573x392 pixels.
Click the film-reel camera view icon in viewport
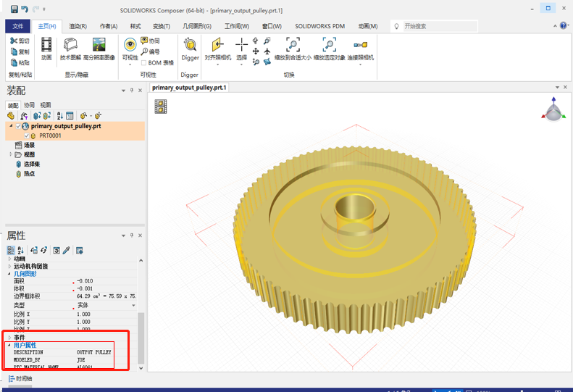coord(160,107)
